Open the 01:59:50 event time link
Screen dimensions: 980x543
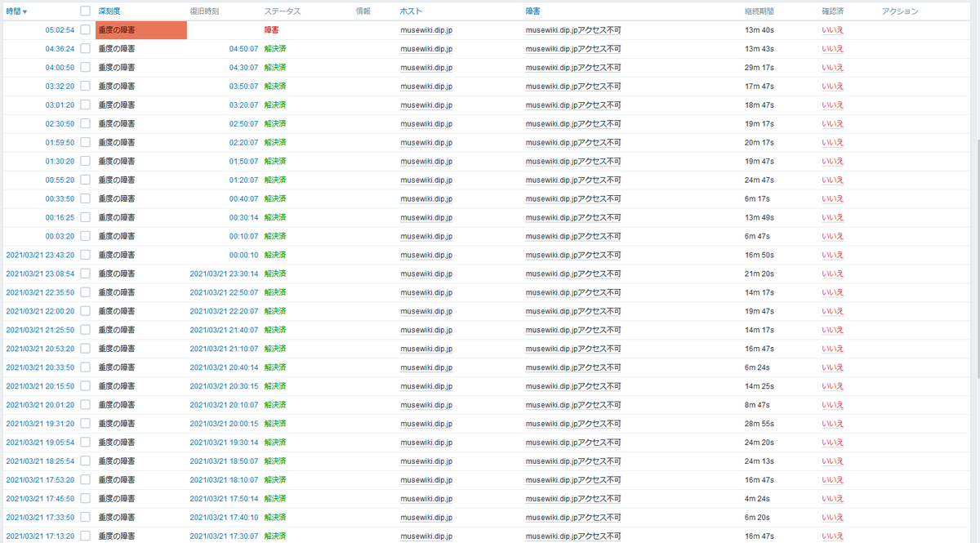click(x=60, y=143)
